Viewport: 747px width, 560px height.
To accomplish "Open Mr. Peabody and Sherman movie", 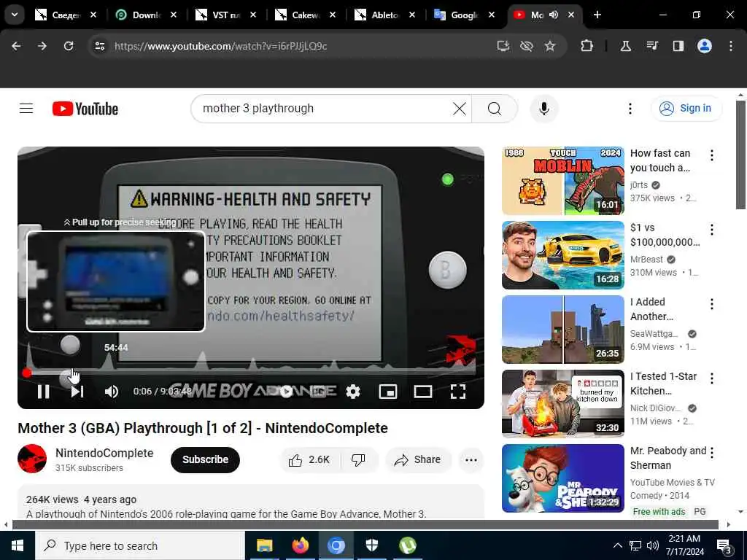I will [x=562, y=478].
